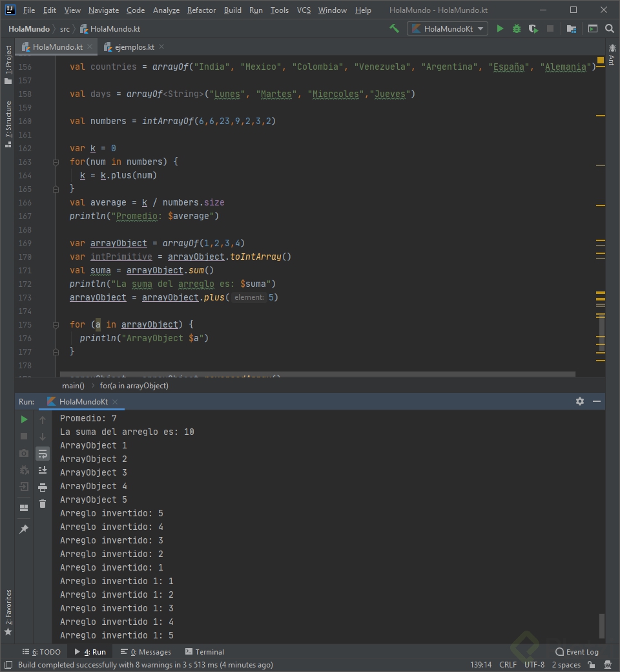Click the Build project hammer icon
This screenshot has height=672, width=620.
(394, 28)
